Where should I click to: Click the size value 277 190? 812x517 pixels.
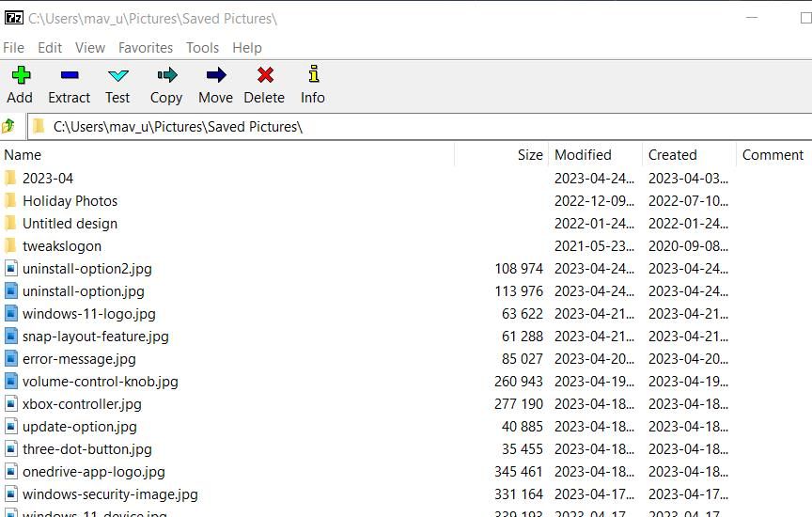tap(519, 403)
